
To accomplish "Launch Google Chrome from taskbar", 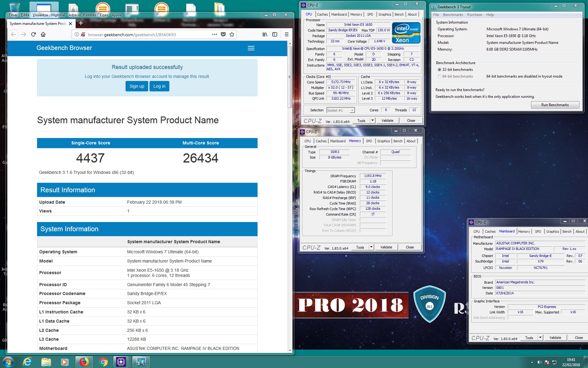I will click(103, 362).
